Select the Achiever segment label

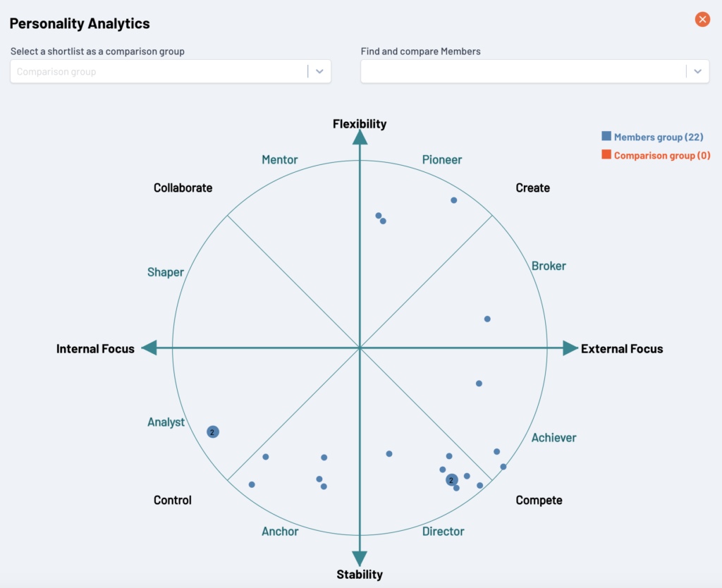[554, 438]
